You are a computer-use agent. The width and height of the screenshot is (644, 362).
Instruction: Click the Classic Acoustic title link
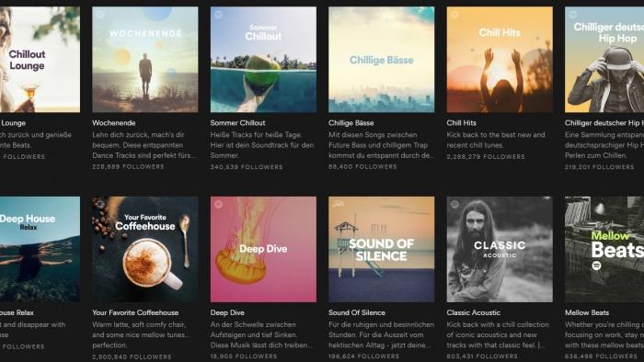coord(473,312)
